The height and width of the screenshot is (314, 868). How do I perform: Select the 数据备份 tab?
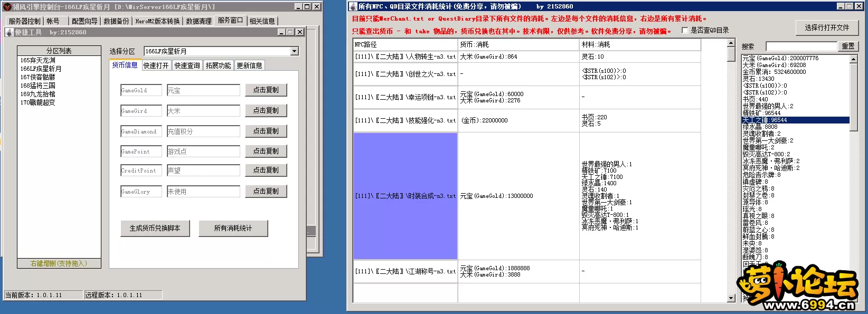(x=116, y=21)
